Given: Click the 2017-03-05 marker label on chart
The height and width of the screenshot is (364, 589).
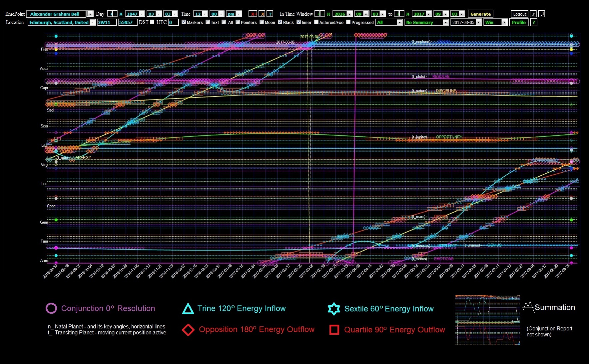Looking at the screenshot, I should pos(285,42).
